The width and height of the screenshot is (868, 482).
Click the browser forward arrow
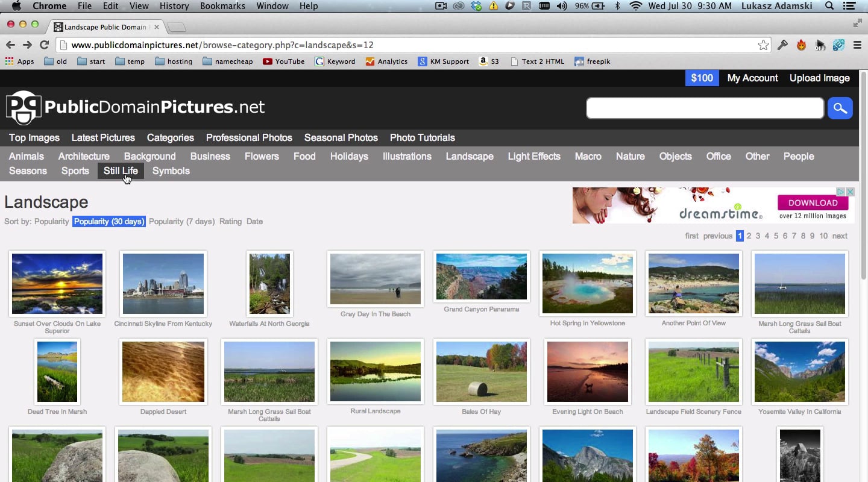27,45
